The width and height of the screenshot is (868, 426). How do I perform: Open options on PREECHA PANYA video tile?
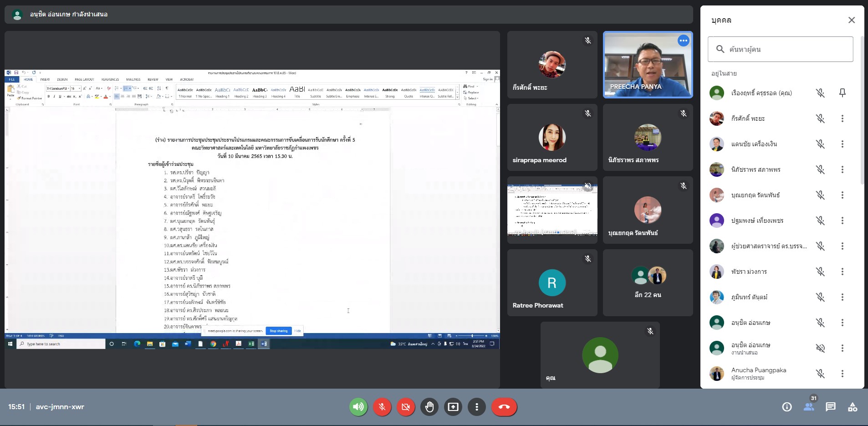click(683, 41)
